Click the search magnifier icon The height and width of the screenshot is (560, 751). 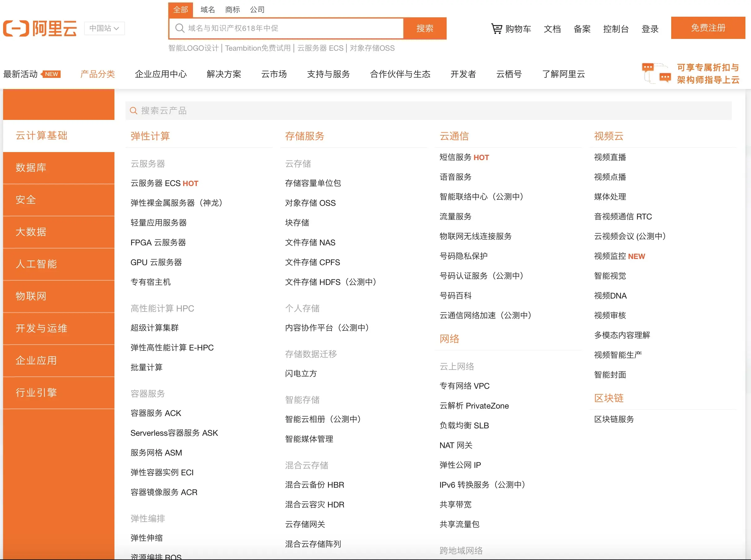click(x=179, y=28)
